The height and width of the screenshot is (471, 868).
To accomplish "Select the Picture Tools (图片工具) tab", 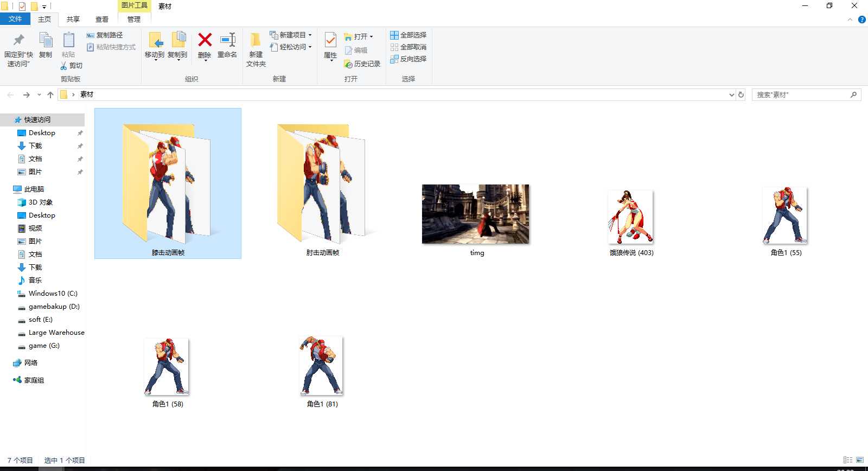I will [x=135, y=5].
